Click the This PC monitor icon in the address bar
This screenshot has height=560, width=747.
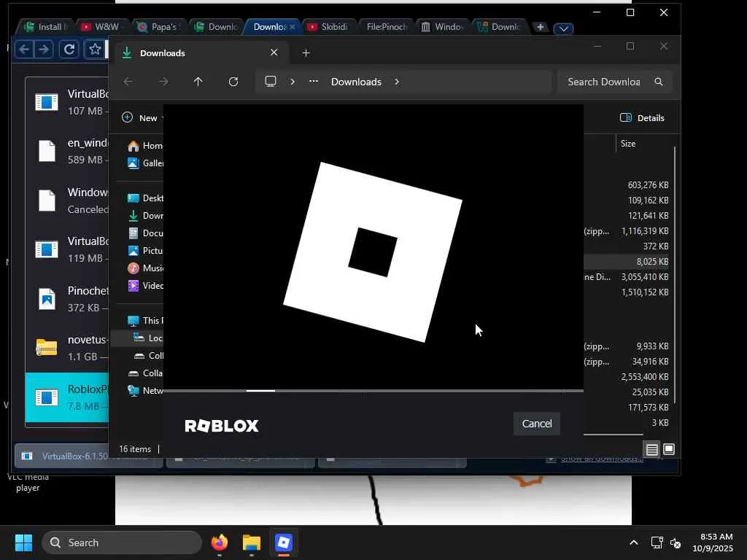pyautogui.click(x=271, y=82)
